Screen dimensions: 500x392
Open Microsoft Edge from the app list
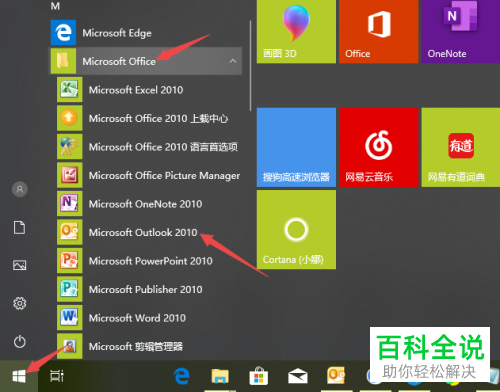click(146, 33)
